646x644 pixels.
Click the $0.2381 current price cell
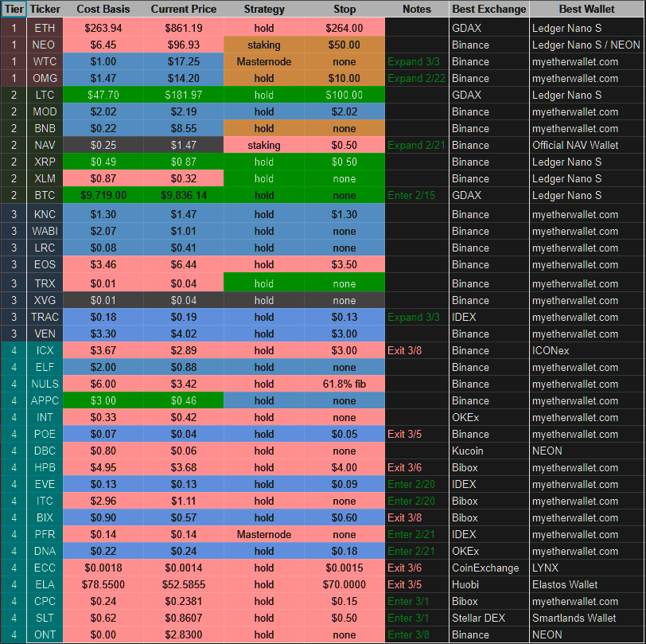tap(183, 601)
